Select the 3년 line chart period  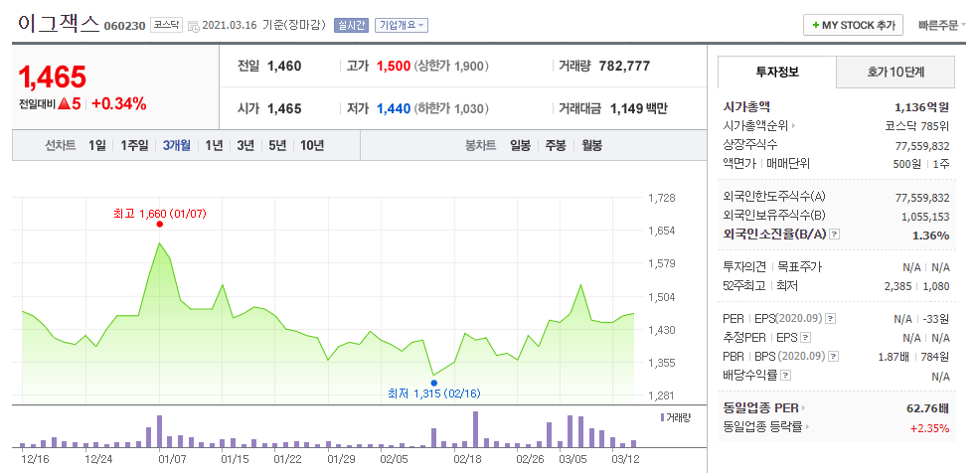(245, 146)
